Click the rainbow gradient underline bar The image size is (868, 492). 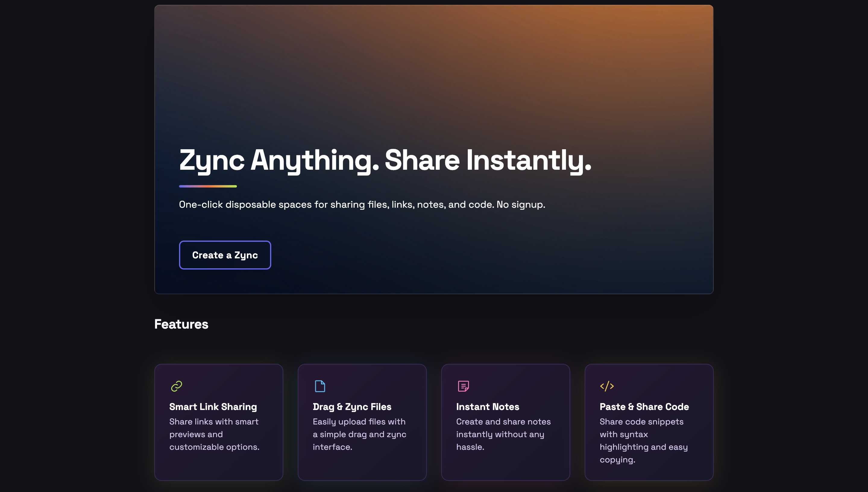tap(208, 186)
